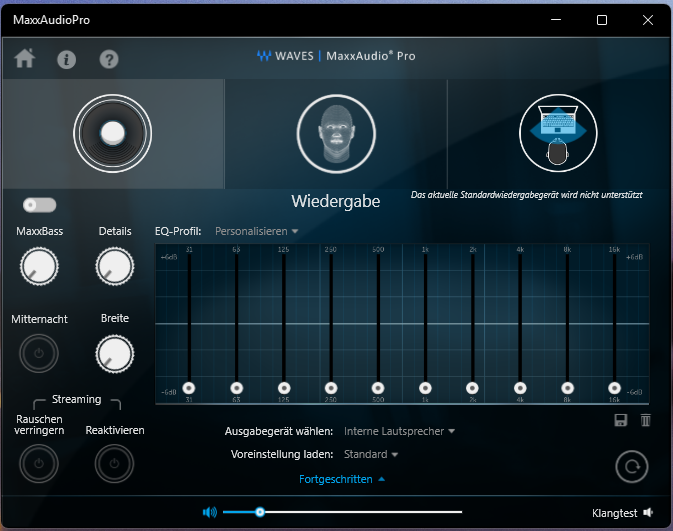Click the 2k EQ slider handle

click(x=473, y=388)
